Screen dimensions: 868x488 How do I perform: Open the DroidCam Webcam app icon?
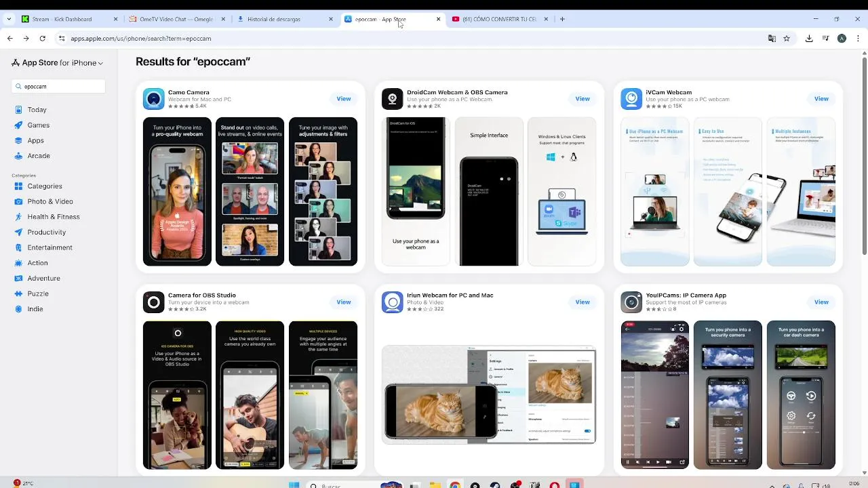pyautogui.click(x=392, y=99)
